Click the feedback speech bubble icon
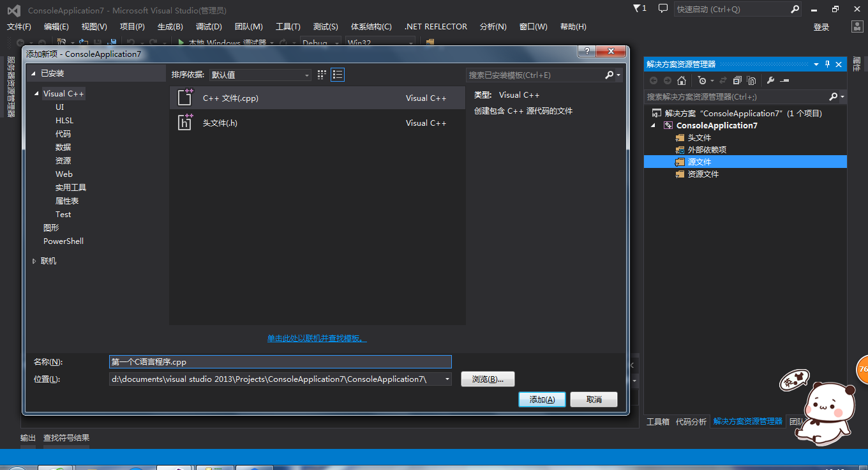This screenshot has width=868, height=470. (663, 9)
